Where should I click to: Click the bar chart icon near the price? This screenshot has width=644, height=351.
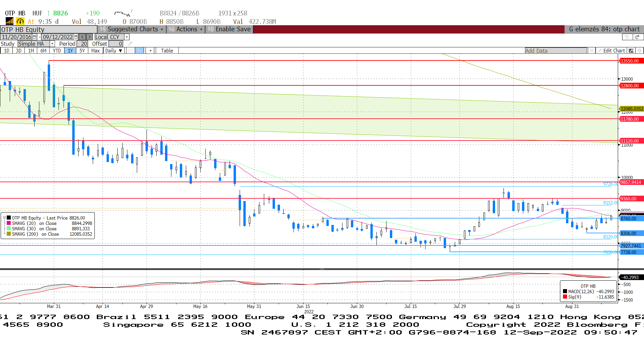pos(9,22)
